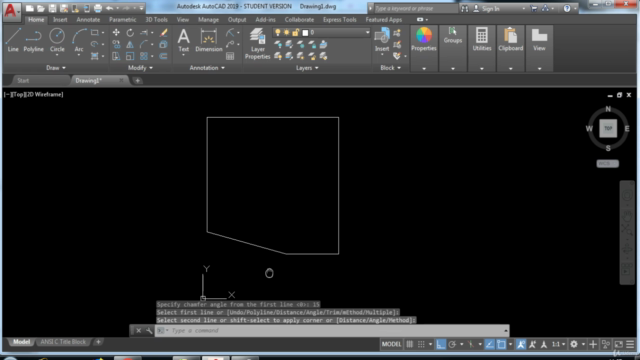Choose the Copy tool in Modify panel
The image size is (640, 360).
[116, 44]
